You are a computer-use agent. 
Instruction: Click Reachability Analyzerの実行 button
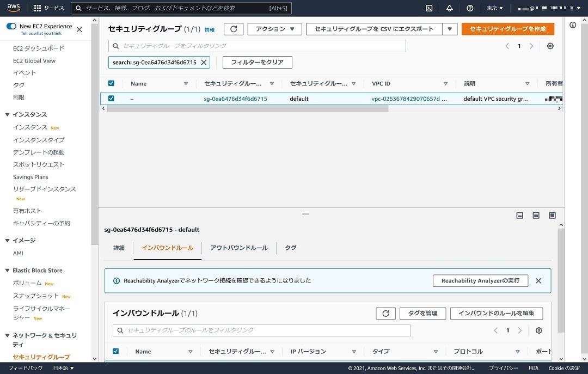[x=480, y=280]
